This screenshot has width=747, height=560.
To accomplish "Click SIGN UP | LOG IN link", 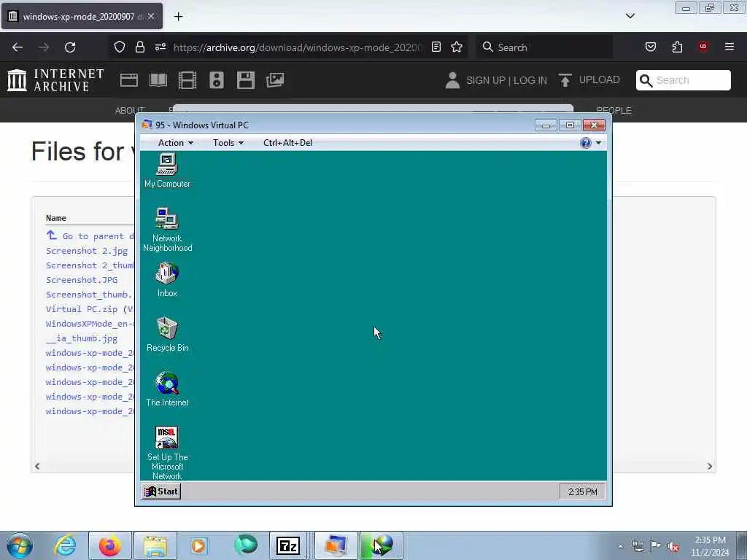I will pyautogui.click(x=506, y=80).
